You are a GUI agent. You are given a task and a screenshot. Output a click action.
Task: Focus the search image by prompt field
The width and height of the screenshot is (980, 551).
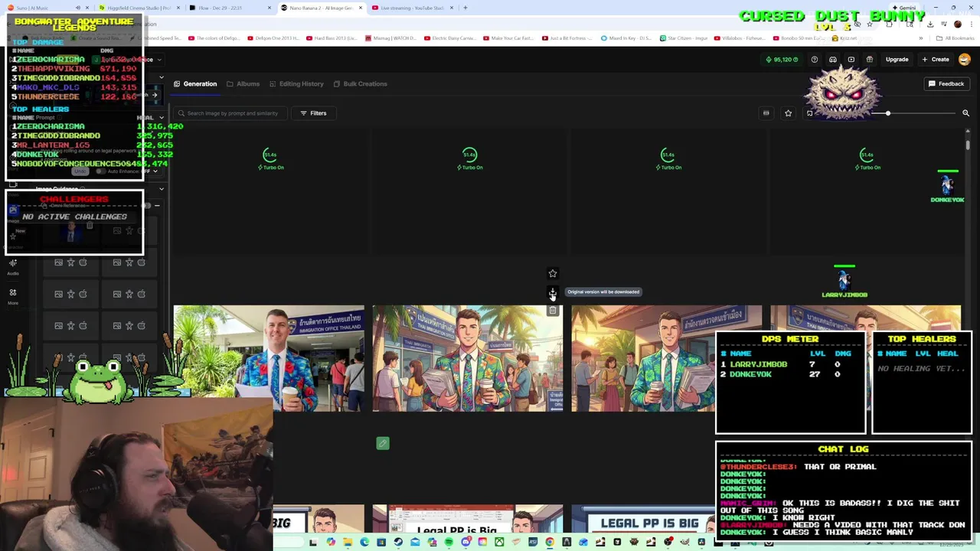230,113
